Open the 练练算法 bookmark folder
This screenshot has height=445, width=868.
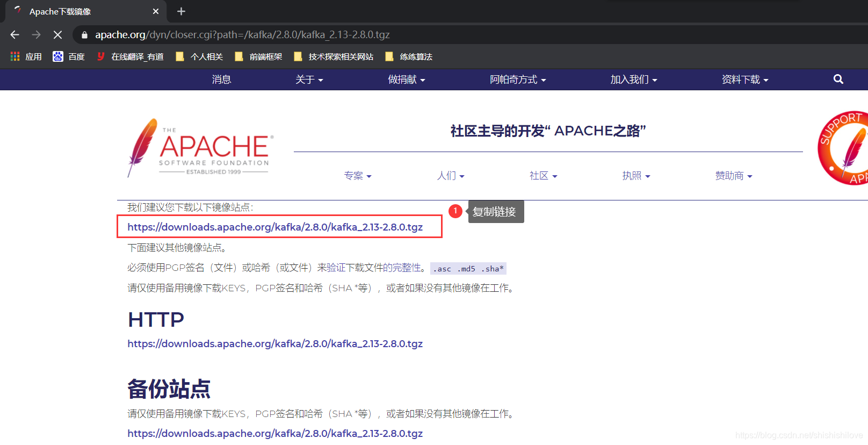pyautogui.click(x=409, y=56)
